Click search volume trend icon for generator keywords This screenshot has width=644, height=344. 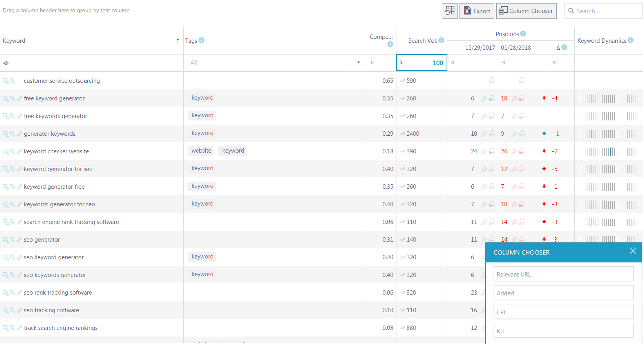tap(403, 134)
